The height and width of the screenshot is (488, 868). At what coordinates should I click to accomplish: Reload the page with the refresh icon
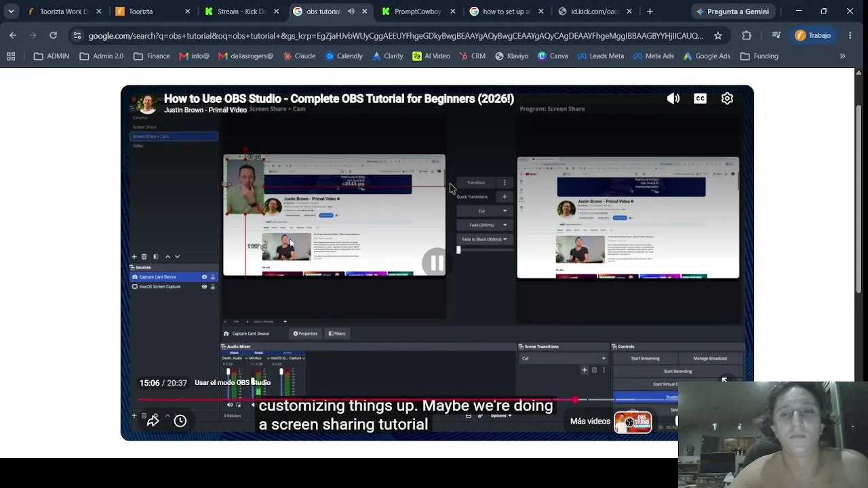[x=54, y=35]
